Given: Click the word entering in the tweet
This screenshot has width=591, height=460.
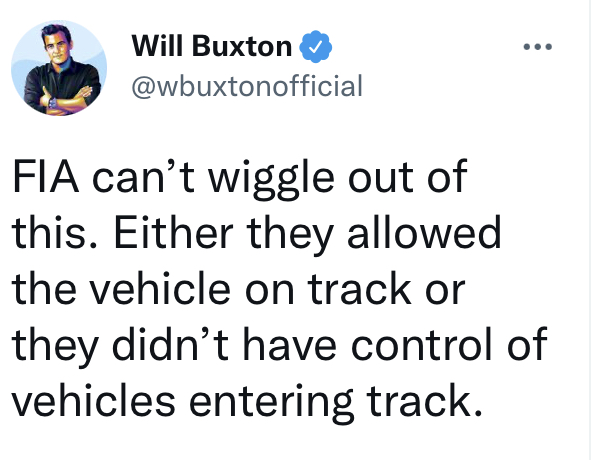Looking at the screenshot, I should (x=271, y=403).
